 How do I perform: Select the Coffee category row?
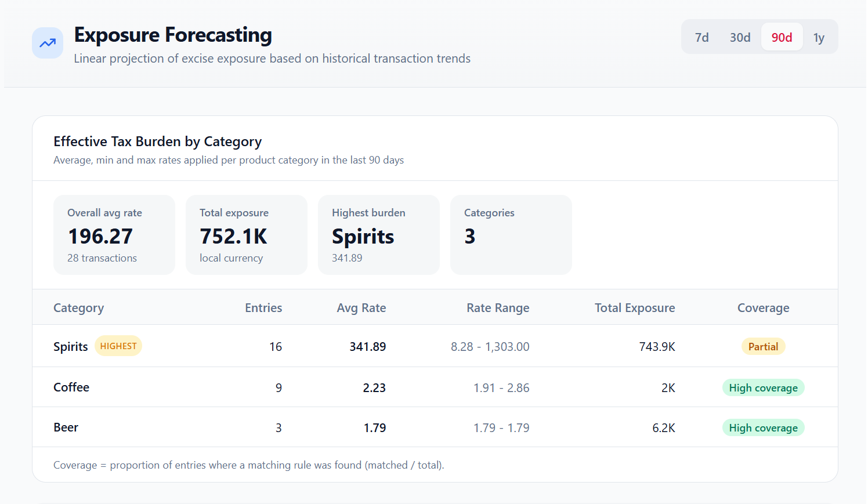coord(71,387)
